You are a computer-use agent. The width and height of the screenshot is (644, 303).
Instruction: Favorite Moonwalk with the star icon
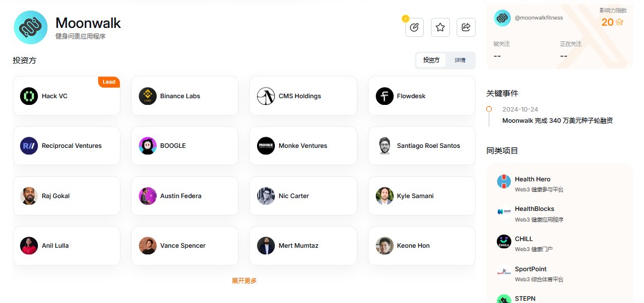click(440, 27)
